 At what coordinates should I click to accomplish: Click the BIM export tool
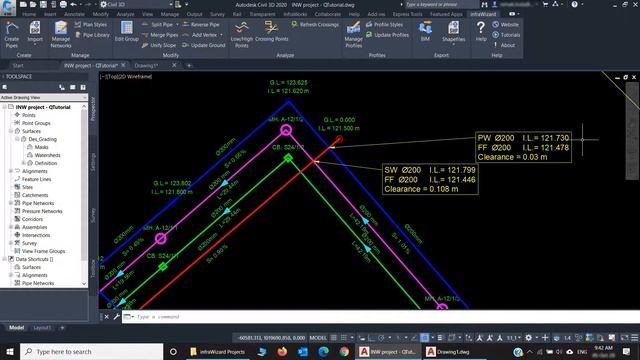(x=425, y=32)
